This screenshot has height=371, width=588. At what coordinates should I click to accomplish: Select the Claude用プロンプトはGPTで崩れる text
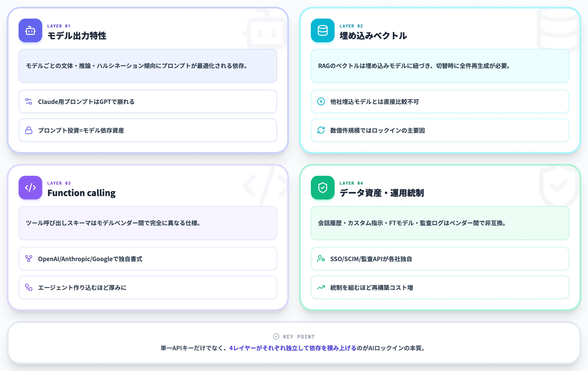click(x=86, y=102)
